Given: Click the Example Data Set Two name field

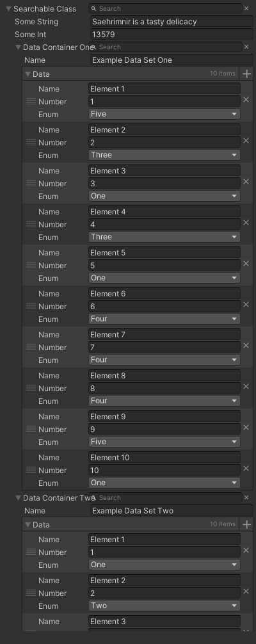Looking at the screenshot, I should tap(172, 510).
